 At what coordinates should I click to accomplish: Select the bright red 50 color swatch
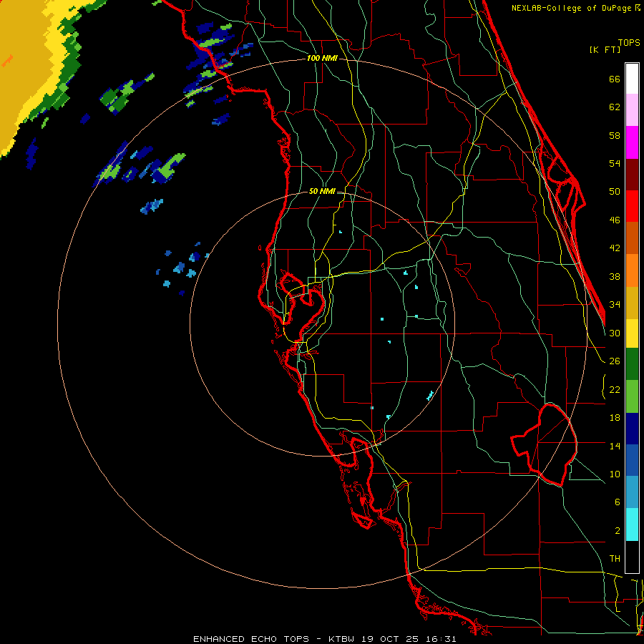tap(632, 206)
